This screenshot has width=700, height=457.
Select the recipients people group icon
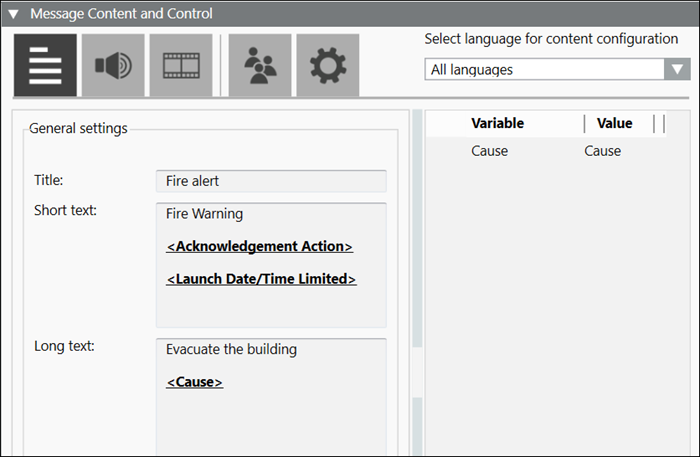click(x=260, y=65)
